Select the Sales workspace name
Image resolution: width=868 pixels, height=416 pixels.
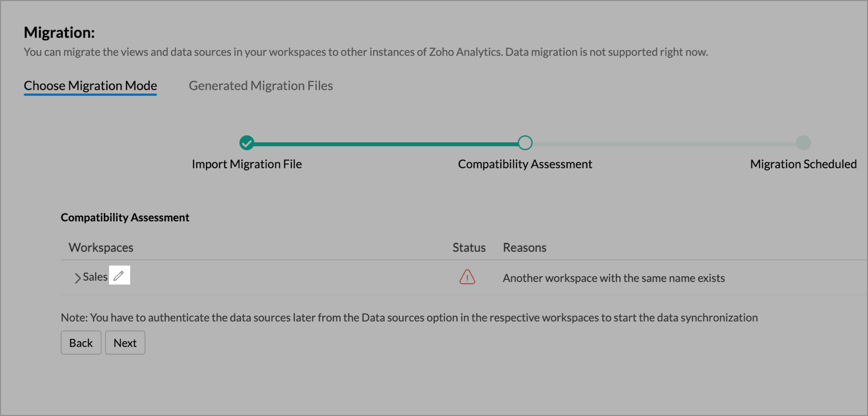[x=95, y=277]
